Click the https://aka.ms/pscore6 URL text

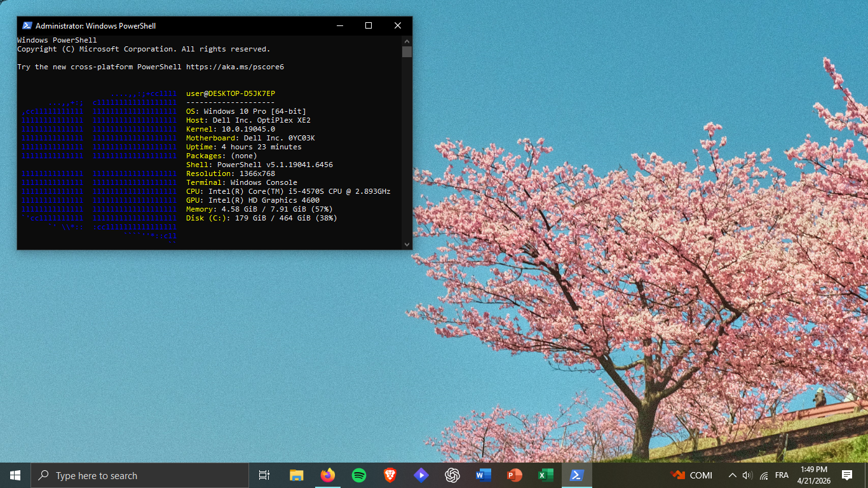[x=235, y=67]
